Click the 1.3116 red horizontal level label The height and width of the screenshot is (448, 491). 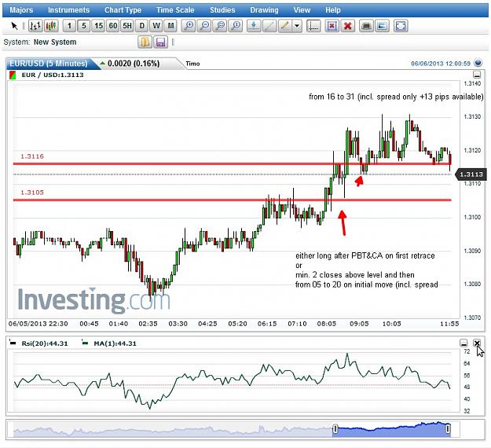[x=32, y=156]
